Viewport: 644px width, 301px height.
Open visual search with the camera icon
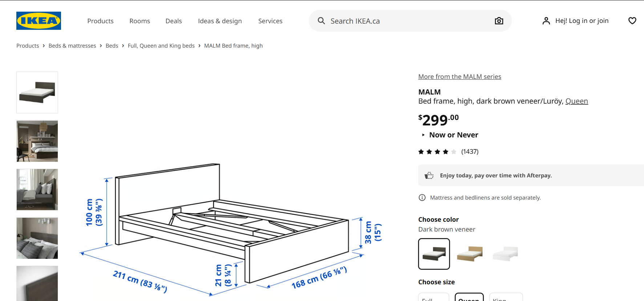pyautogui.click(x=499, y=21)
